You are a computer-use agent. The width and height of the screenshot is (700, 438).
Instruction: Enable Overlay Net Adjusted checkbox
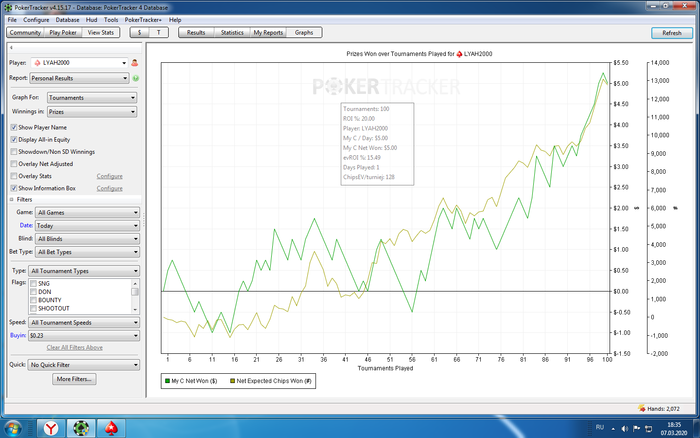pyautogui.click(x=14, y=164)
